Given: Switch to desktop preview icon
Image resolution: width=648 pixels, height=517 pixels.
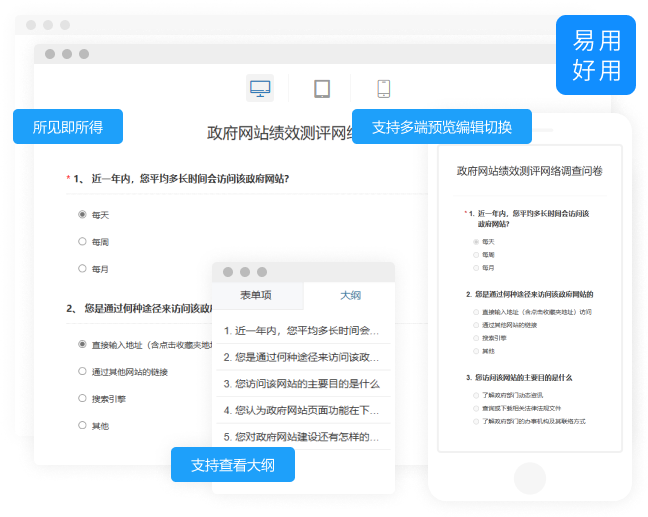Looking at the screenshot, I should (260, 88).
